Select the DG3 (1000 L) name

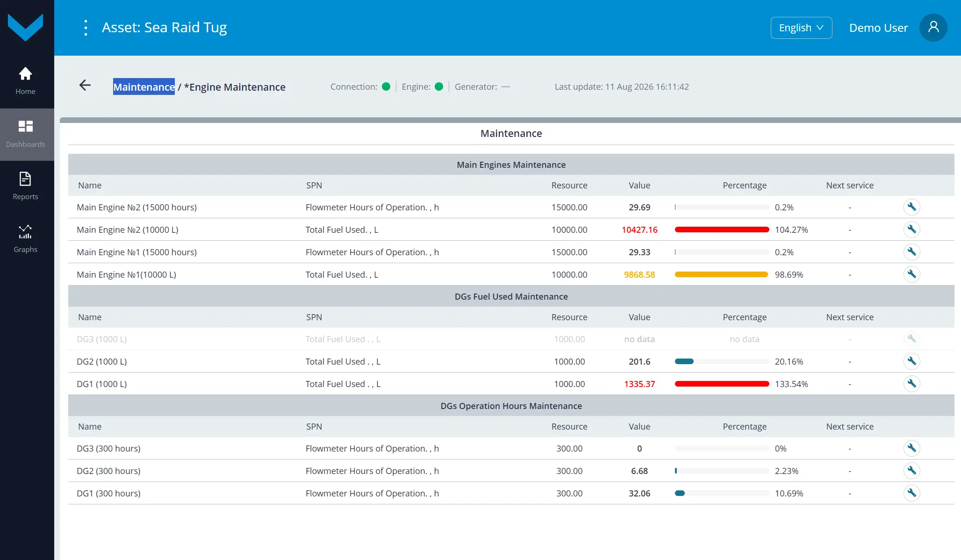pos(101,339)
